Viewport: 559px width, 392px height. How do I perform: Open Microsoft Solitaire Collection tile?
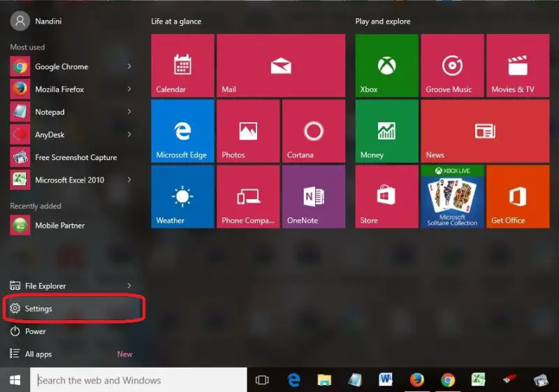pyautogui.click(x=452, y=197)
